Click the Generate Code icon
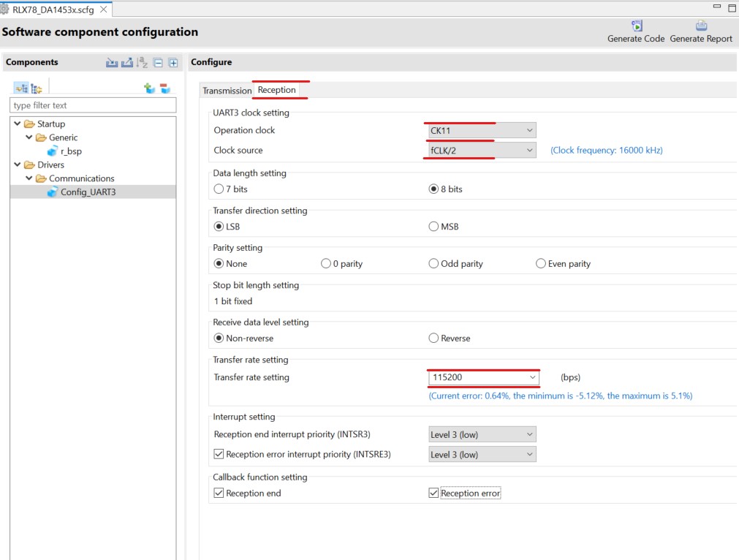 pos(637,26)
